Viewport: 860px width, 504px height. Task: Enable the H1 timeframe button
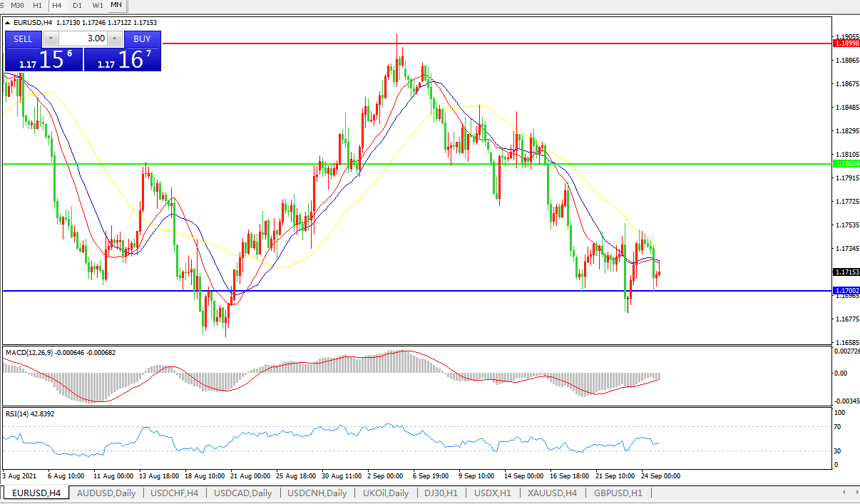click(37, 5)
